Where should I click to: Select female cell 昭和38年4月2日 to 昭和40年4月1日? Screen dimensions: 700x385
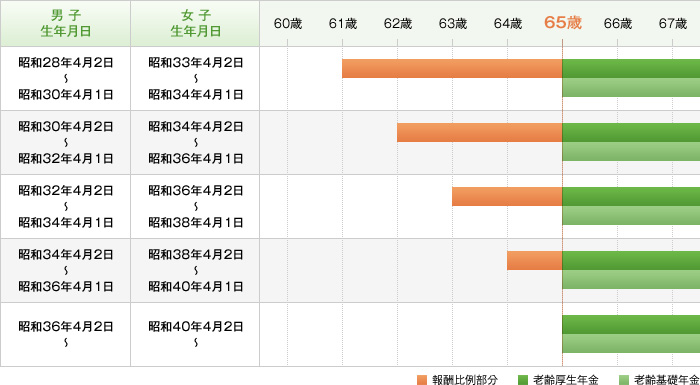tap(195, 270)
